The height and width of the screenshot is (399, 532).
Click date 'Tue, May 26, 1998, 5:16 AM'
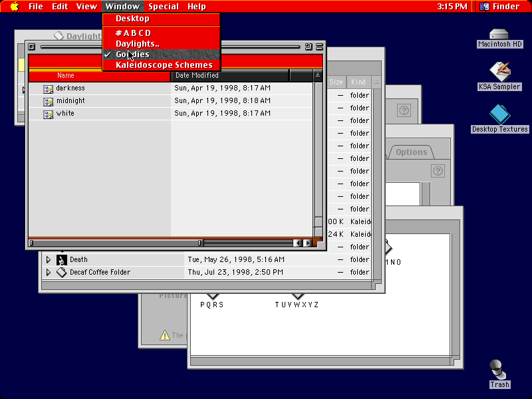(236, 259)
